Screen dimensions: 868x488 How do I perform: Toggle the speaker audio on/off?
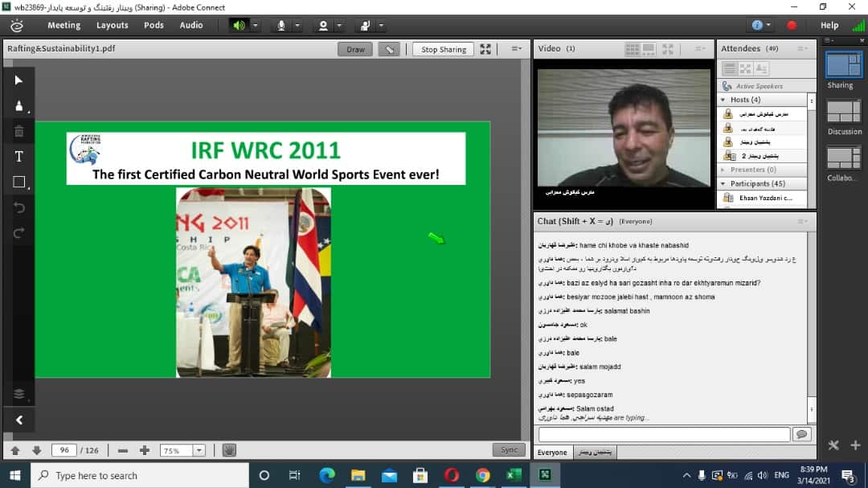coord(238,25)
